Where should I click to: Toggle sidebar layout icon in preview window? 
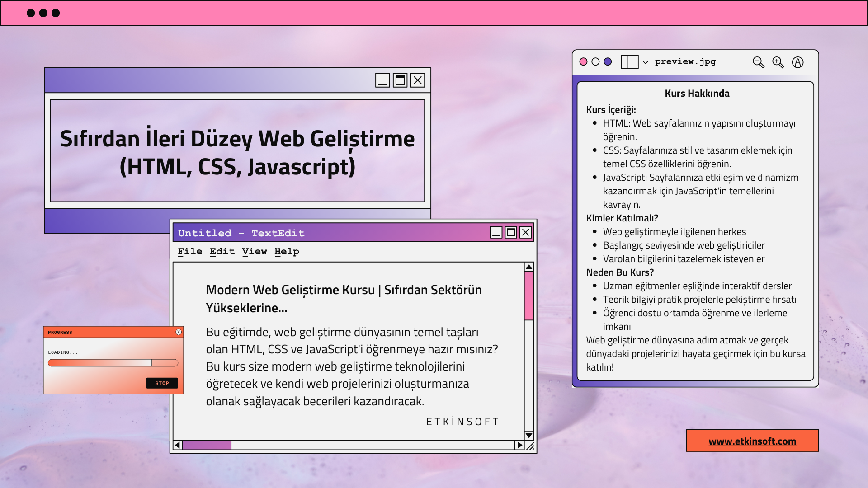(629, 62)
